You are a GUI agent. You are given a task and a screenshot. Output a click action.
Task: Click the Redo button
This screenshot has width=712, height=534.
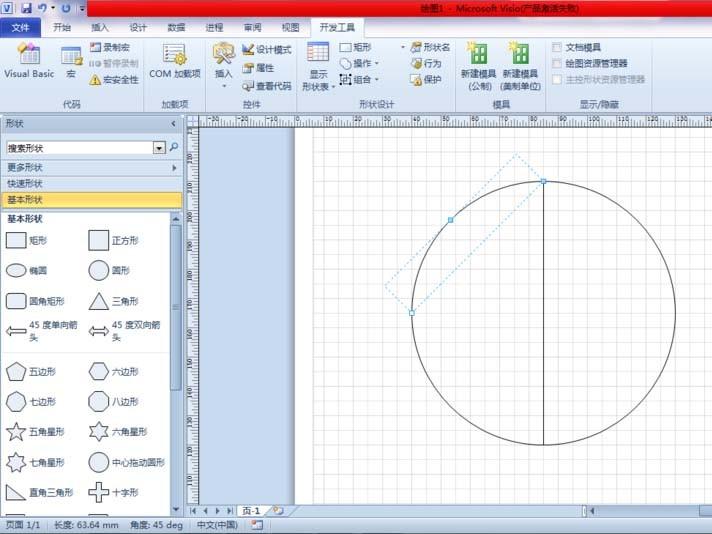[66, 8]
